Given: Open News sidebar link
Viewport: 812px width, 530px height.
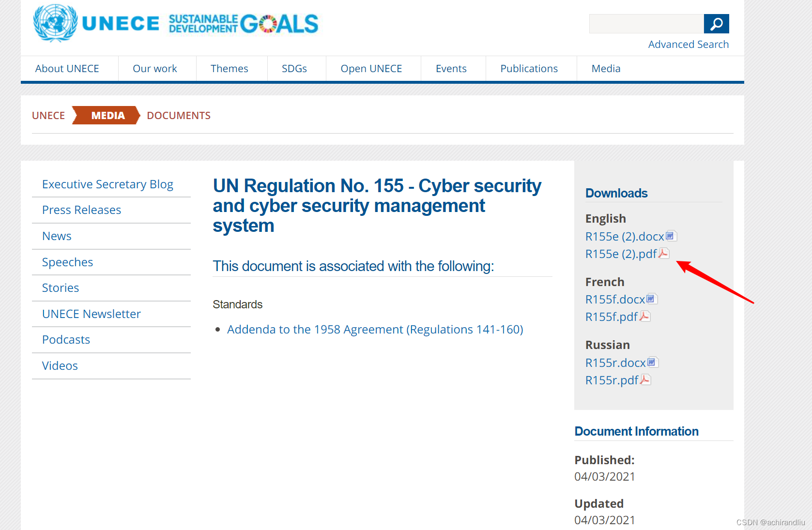Looking at the screenshot, I should pyautogui.click(x=57, y=236).
